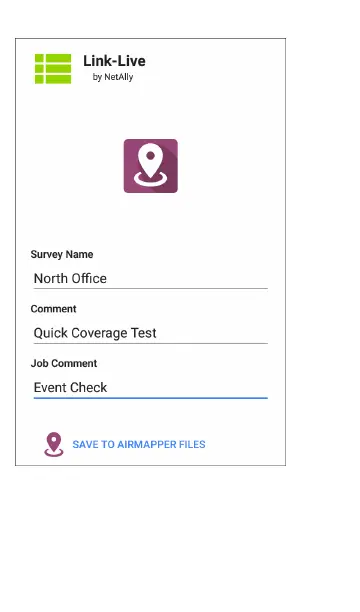Place cursor in 'Event Check' text
Viewport: 360px width, 612px height.
point(70,388)
